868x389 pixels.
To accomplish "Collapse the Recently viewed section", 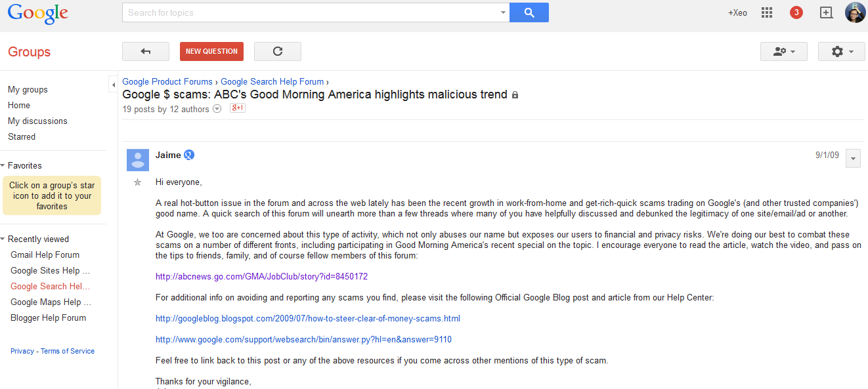I will pyautogui.click(x=3, y=239).
